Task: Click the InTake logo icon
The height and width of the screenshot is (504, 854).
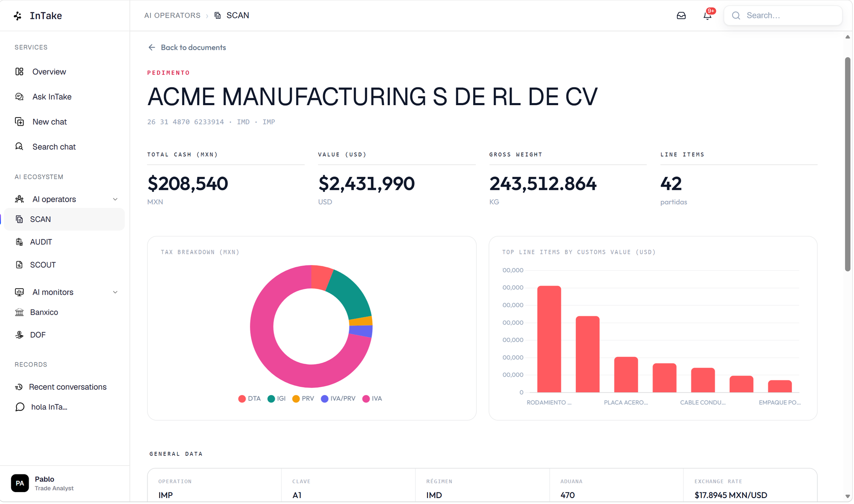Action: coord(18,16)
